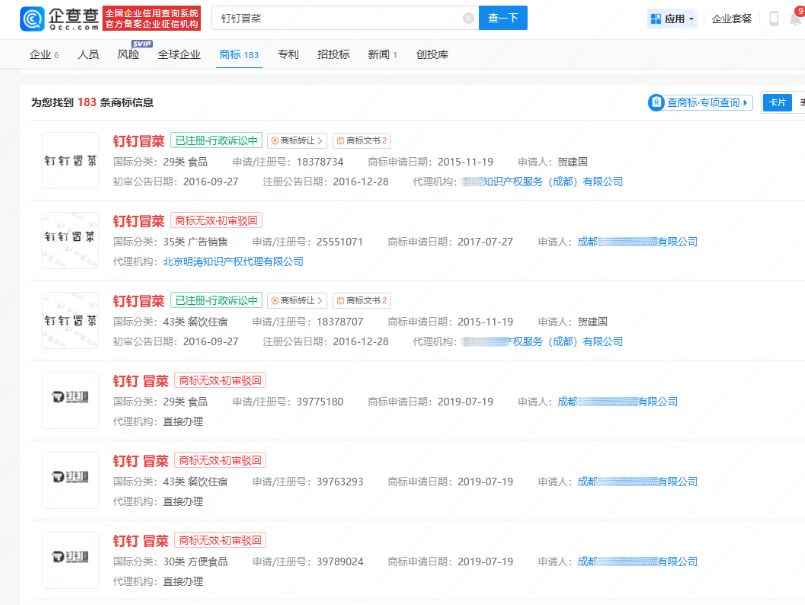Switch to the 专利 tab
Screen dimensions: 805x605
(288, 54)
